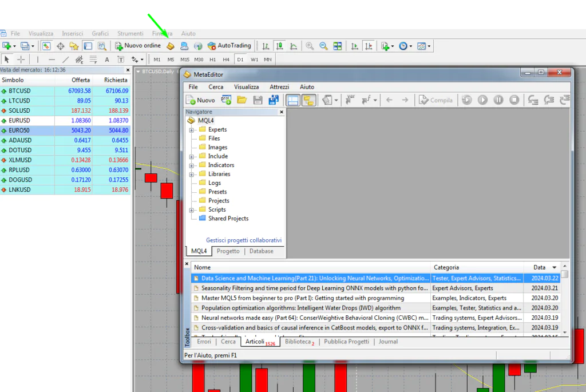The image size is (586, 392).
Task: Select the horizontal line drawing tool
Action: pyautogui.click(x=52, y=60)
